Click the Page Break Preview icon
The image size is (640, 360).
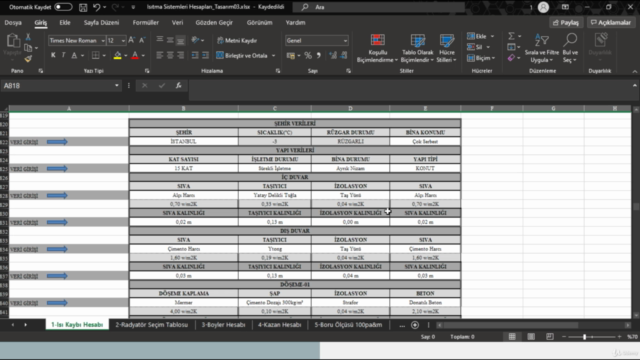(550, 337)
